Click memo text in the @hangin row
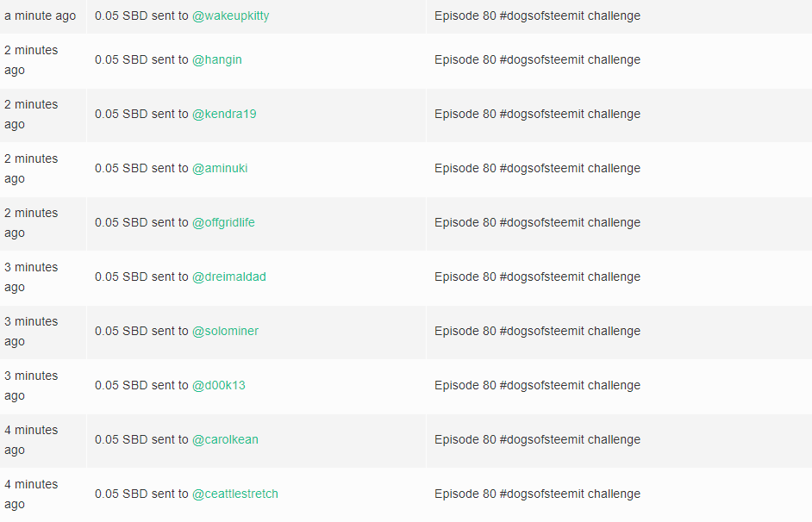812x522 pixels. click(538, 60)
